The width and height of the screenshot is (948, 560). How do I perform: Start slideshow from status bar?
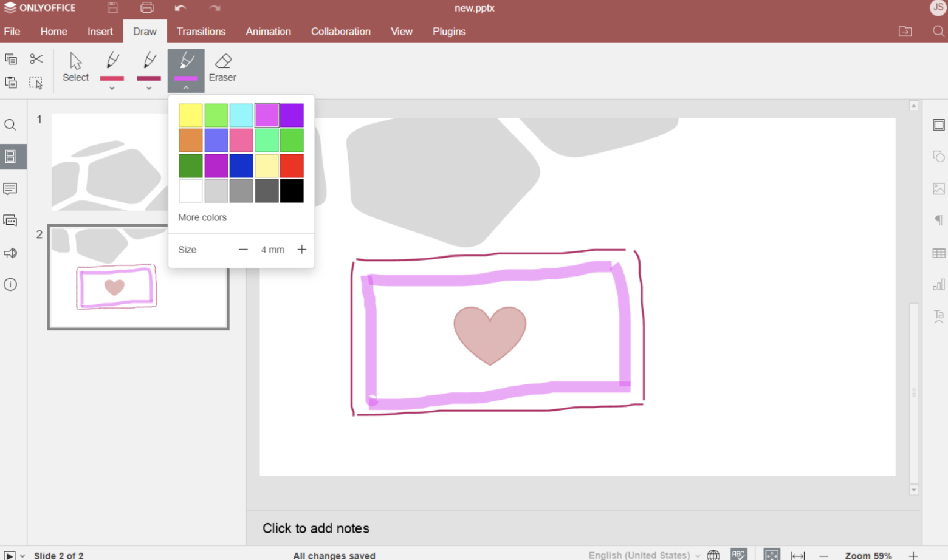click(x=9, y=556)
